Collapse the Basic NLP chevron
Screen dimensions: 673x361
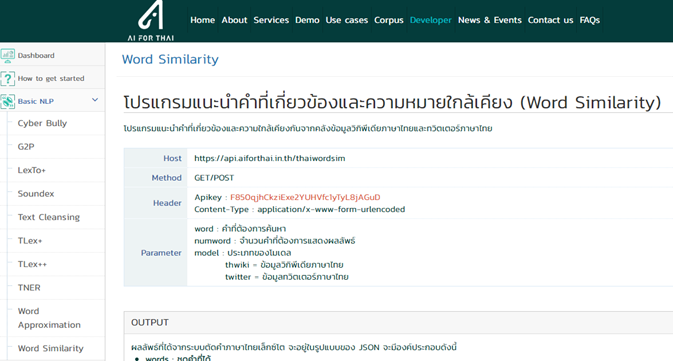pos(95,100)
